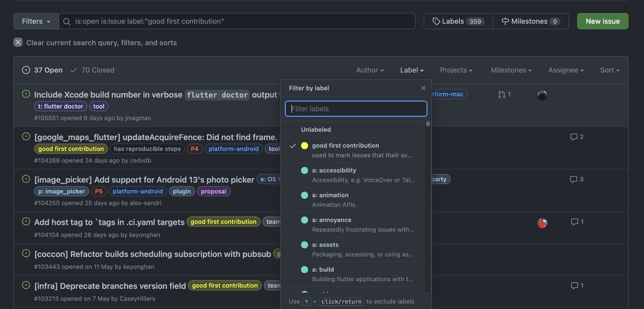This screenshot has height=309, width=644.
Task: Click good first contribution label on issue #103213
Action: click(225, 285)
